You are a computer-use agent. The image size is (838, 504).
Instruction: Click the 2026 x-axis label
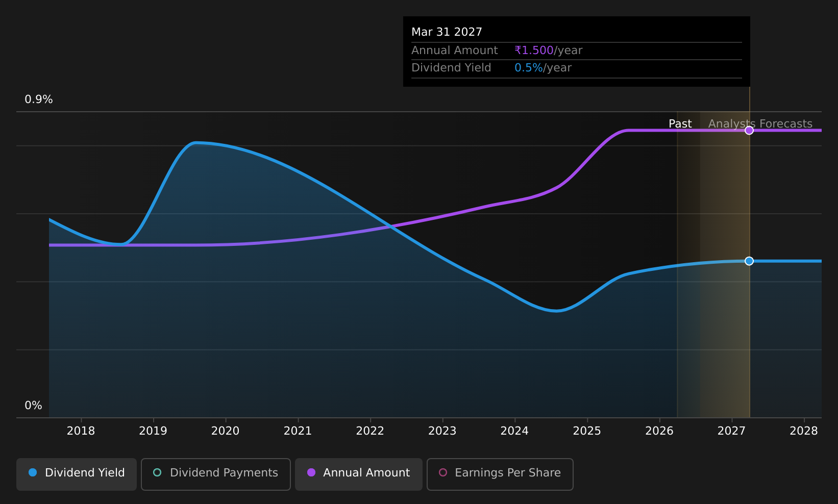(x=659, y=431)
